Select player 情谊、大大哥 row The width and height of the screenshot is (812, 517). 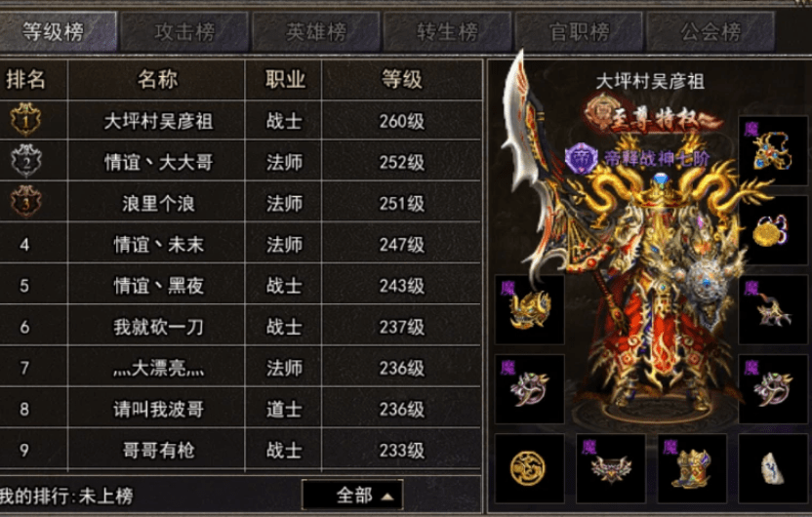(x=241, y=162)
